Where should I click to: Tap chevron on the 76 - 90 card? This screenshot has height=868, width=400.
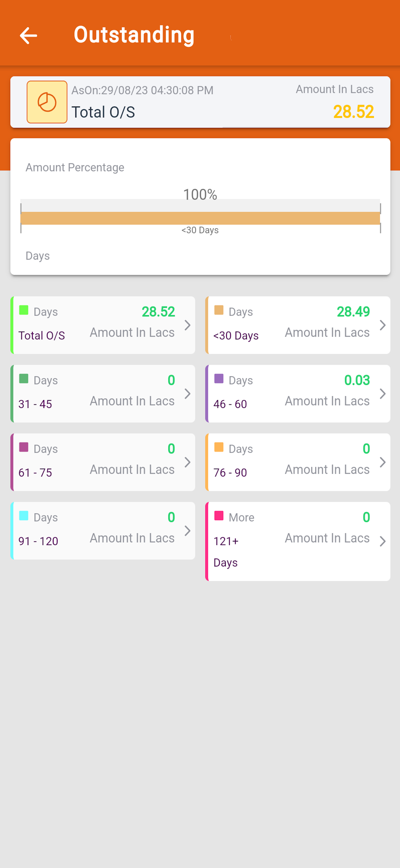383,462
